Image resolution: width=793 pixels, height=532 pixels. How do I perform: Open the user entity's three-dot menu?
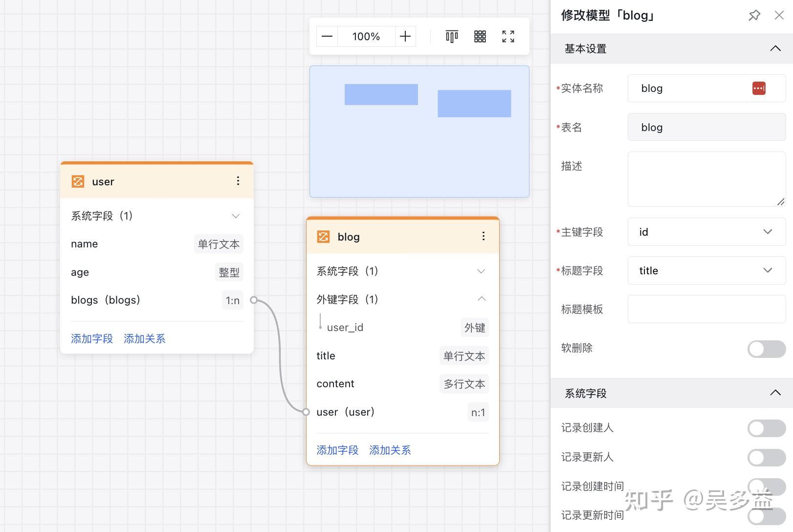[x=238, y=181]
